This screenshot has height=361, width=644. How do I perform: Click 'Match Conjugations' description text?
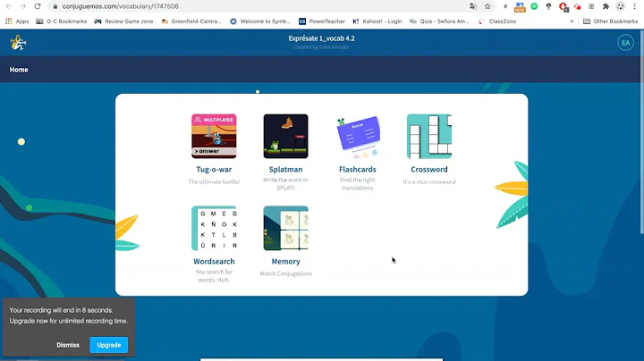click(286, 273)
